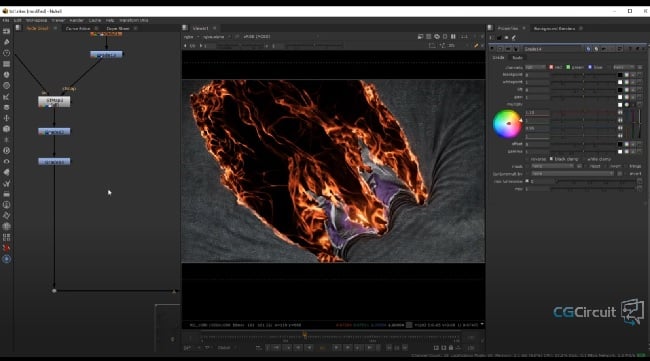
Task: Open the Node tab in Grade4 properties
Action: coord(517,58)
